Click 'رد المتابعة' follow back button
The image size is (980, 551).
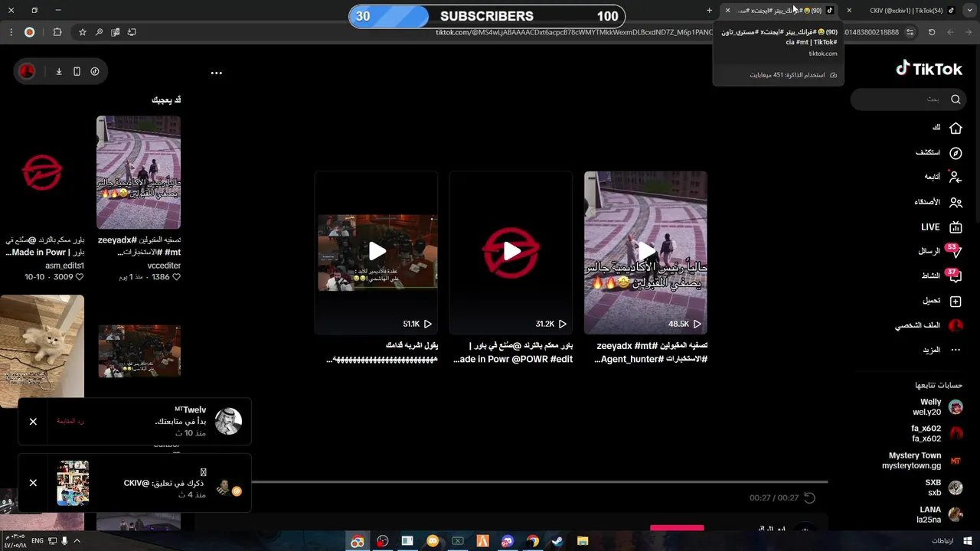click(x=70, y=422)
